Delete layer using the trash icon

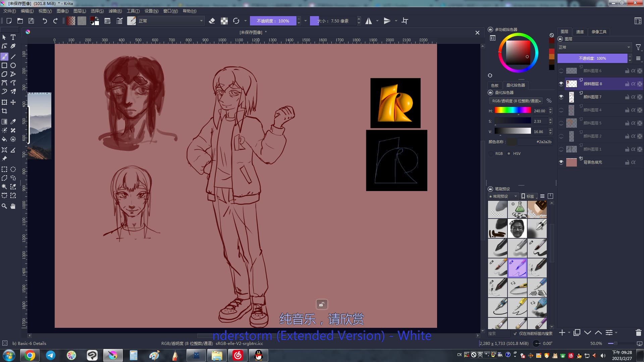pos(638,333)
